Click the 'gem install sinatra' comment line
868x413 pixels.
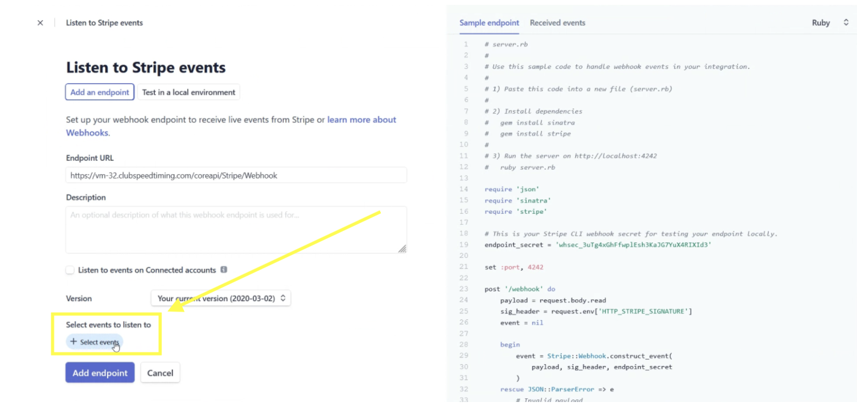(x=529, y=122)
